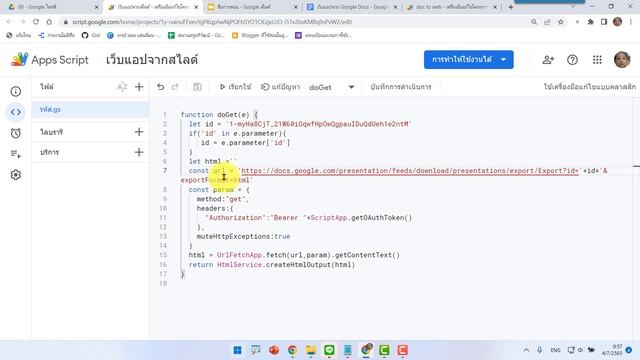The height and width of the screenshot is (360, 640).
Task: Run the selected doGet function
Action: pyautogui.click(x=235, y=87)
